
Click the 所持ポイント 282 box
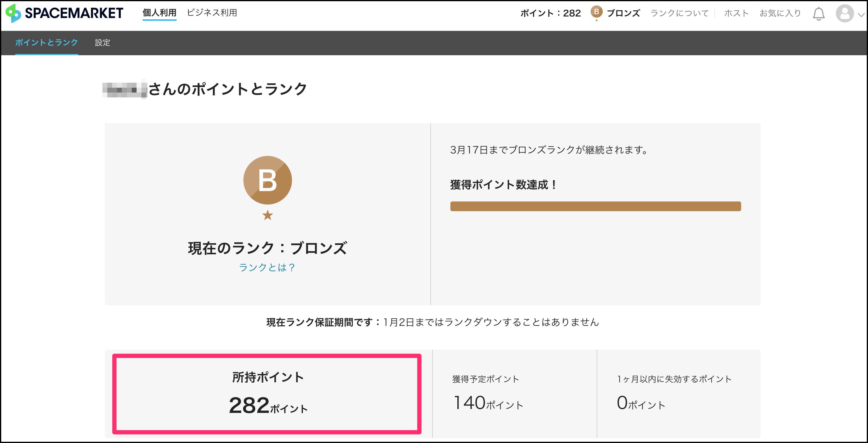267,394
